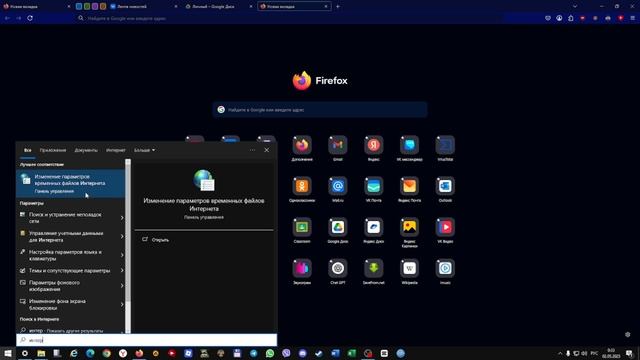
Task: Open the Imusic shortcut with play icon
Action: (x=445, y=268)
